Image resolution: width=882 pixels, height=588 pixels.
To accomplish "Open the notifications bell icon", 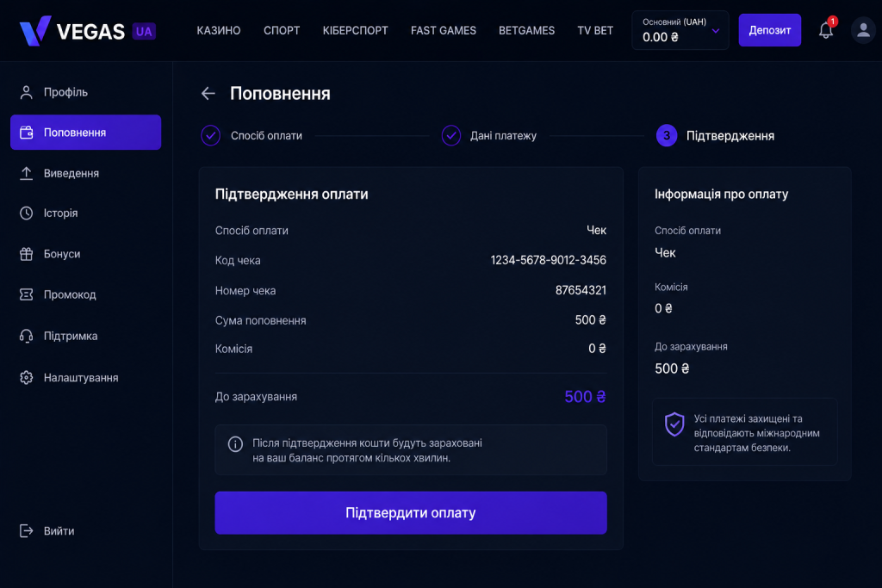I will click(x=825, y=30).
